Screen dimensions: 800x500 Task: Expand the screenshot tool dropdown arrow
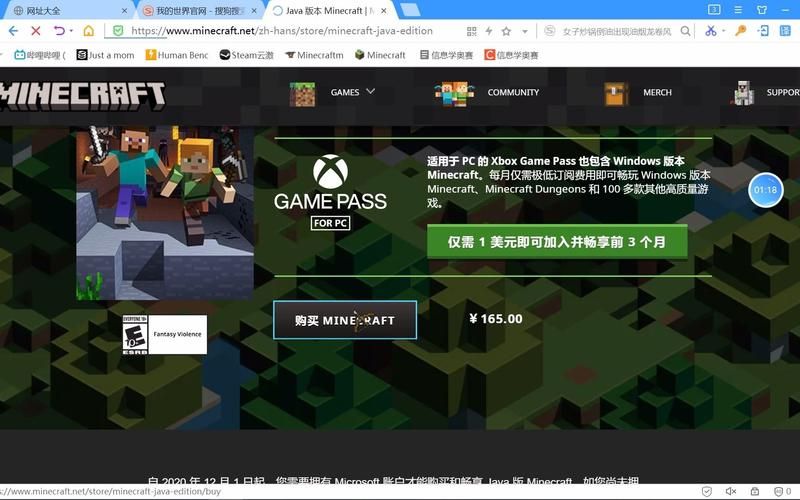coord(723,31)
